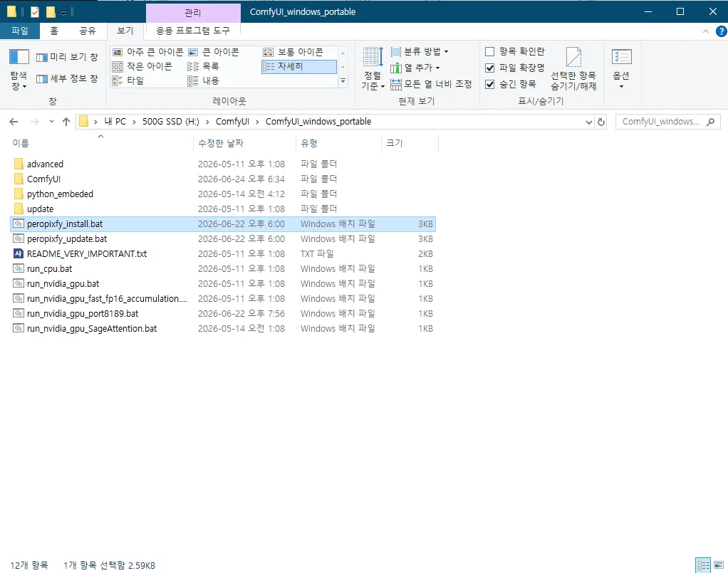
Task: Open recent locations dropdown arrow
Action: pyautogui.click(x=51, y=122)
